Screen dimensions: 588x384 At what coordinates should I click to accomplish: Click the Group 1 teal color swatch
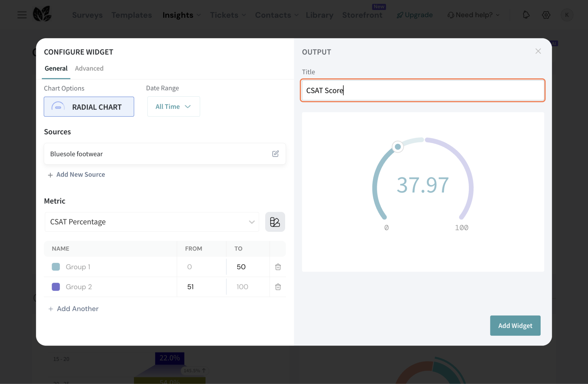[56, 267]
